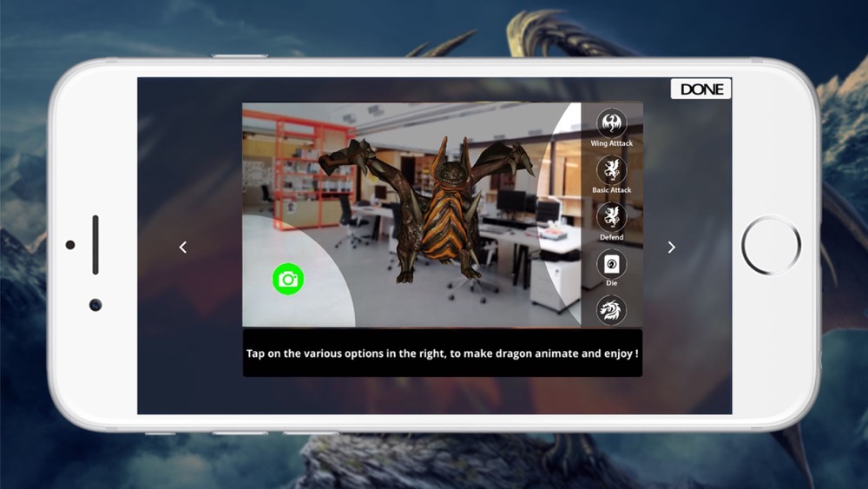Tap the DONE button

click(700, 89)
